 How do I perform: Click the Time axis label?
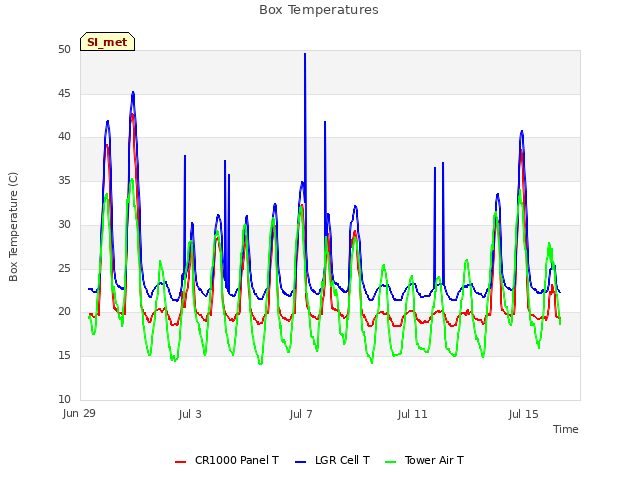(x=565, y=429)
